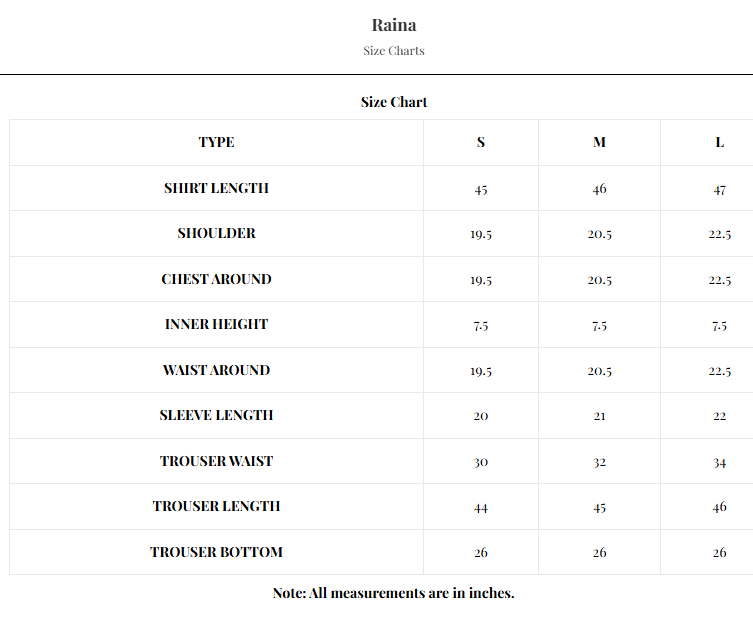Click the INNER HEIGHT row label
Image resolution: width=753 pixels, height=624 pixels.
(216, 324)
